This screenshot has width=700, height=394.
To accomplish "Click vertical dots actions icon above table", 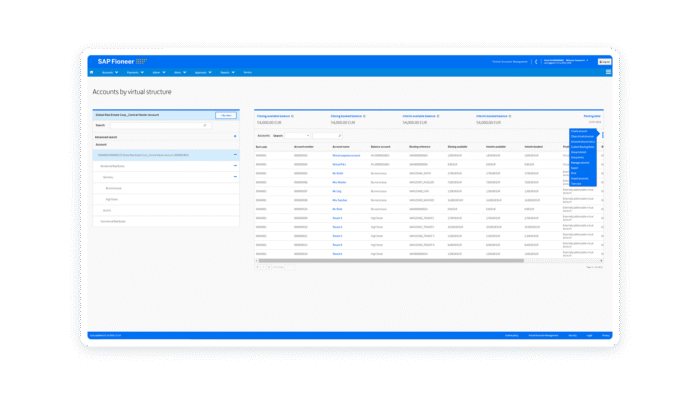I will (603, 135).
